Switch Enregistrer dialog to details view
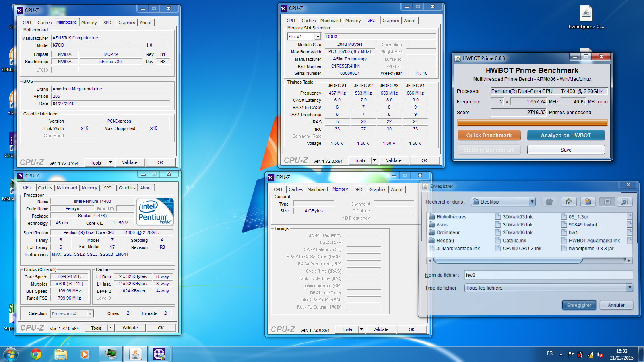This screenshot has width=644, height=362. [x=625, y=202]
